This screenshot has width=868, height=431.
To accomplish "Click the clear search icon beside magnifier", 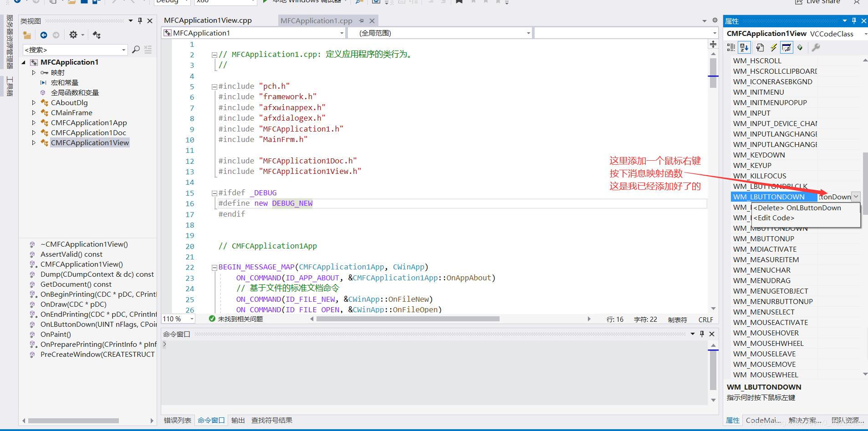I will point(148,50).
